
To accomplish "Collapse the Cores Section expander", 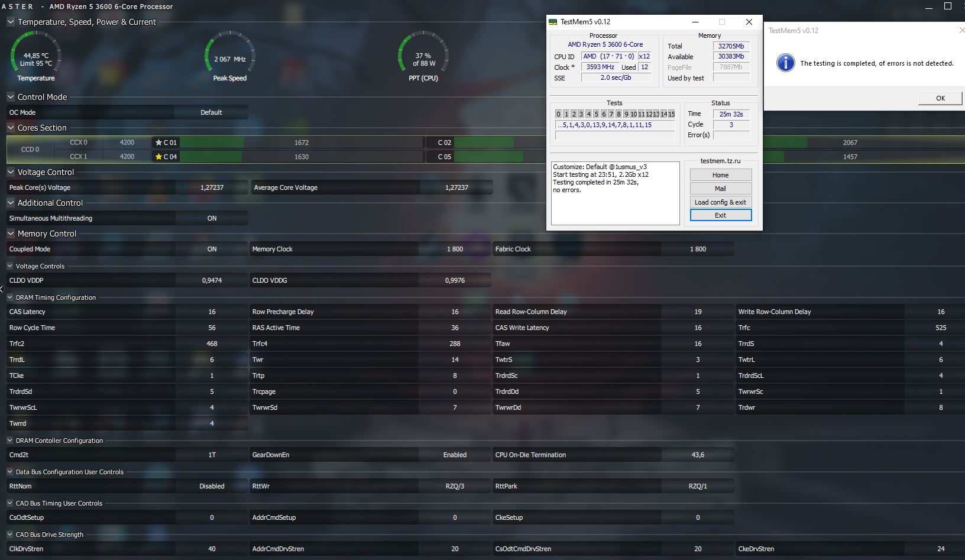I will (11, 128).
